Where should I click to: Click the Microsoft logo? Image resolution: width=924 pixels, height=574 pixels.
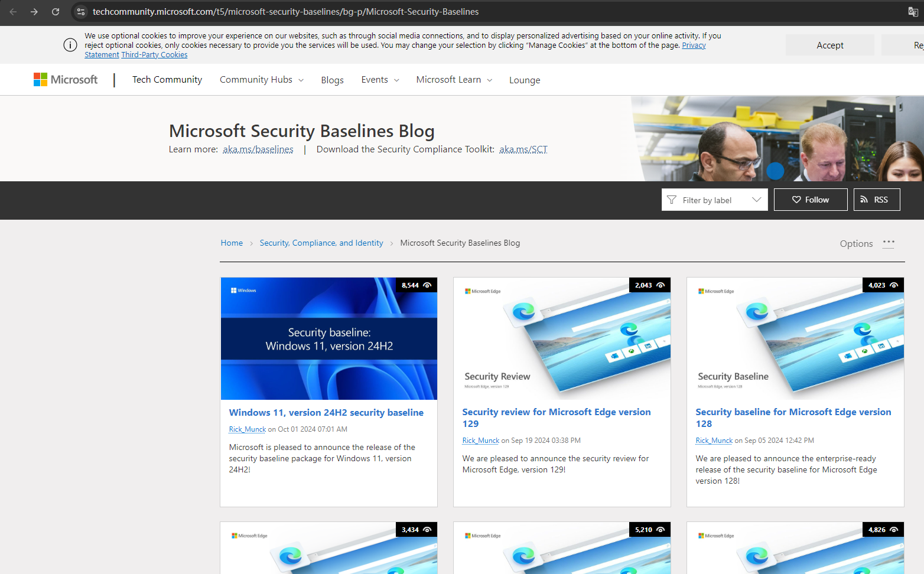[x=66, y=80]
